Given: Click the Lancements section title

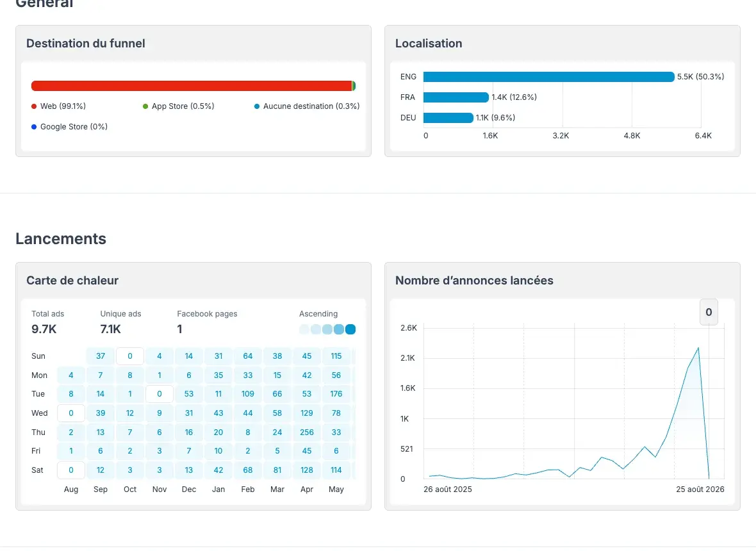Looking at the screenshot, I should [61, 238].
